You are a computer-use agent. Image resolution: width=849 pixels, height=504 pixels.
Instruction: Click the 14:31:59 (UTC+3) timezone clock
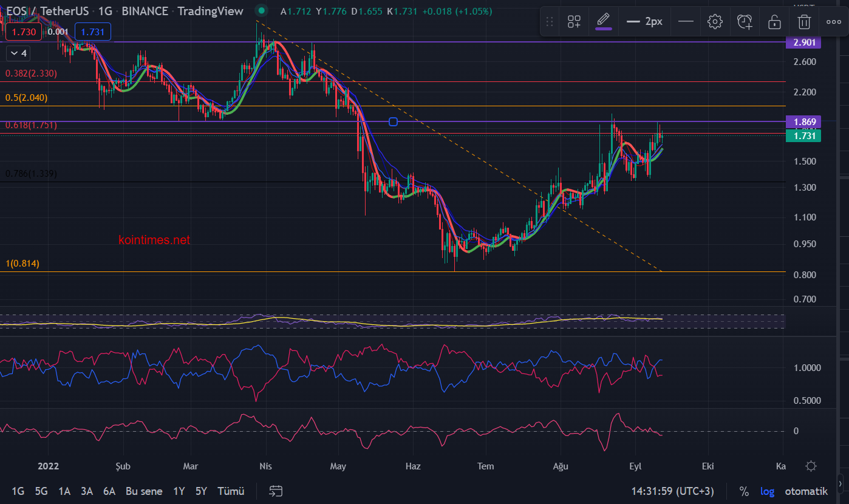click(672, 491)
